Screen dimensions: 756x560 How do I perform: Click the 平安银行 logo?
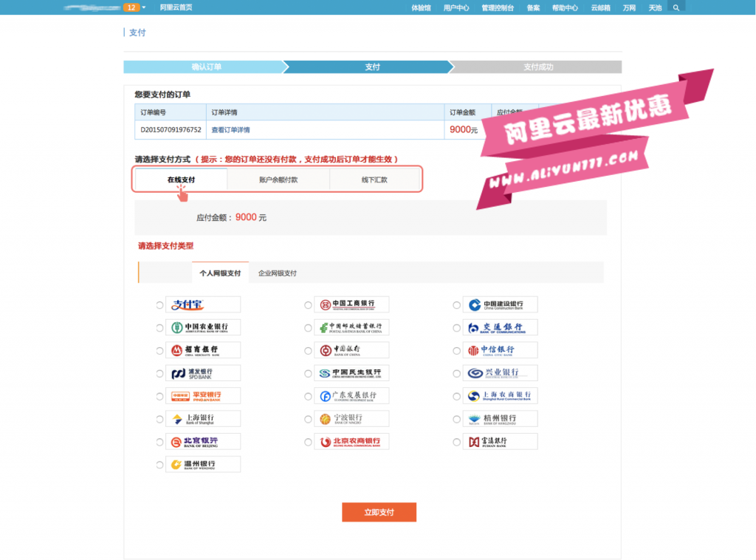click(203, 396)
